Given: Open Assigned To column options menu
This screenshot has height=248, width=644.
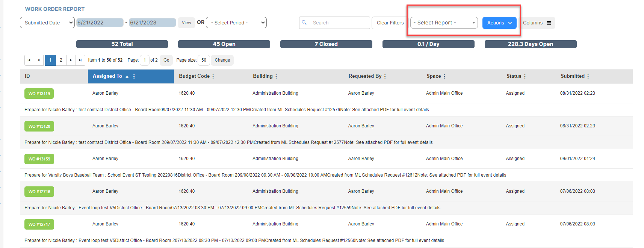Looking at the screenshot, I should click(134, 76).
